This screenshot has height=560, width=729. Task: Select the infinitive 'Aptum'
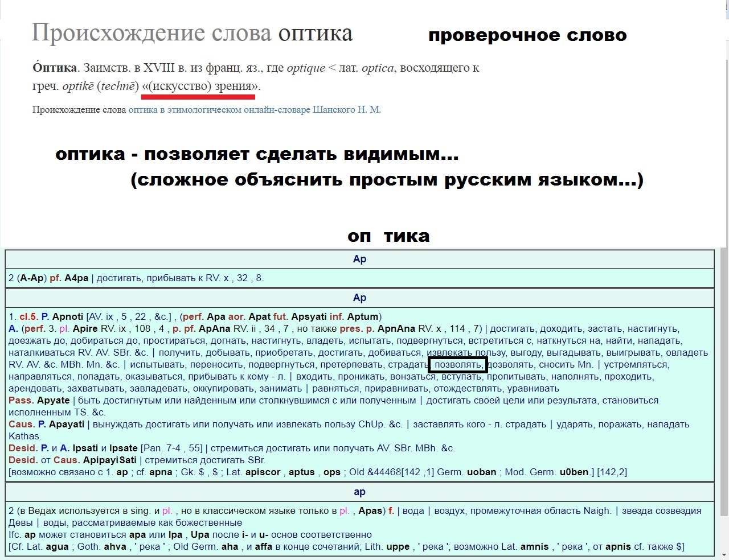click(x=363, y=317)
